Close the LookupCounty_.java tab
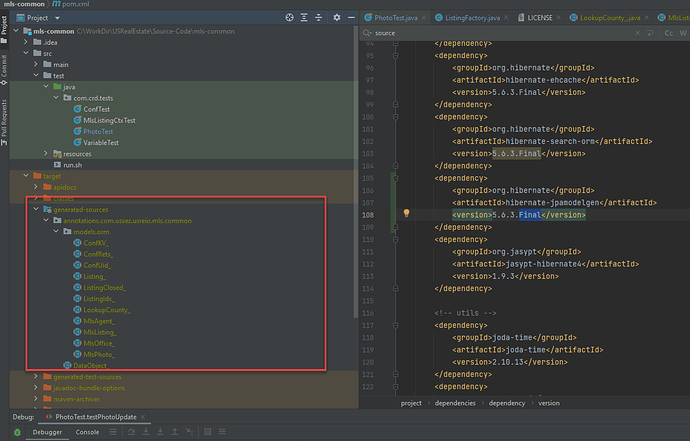The width and height of the screenshot is (690, 441). [x=646, y=18]
